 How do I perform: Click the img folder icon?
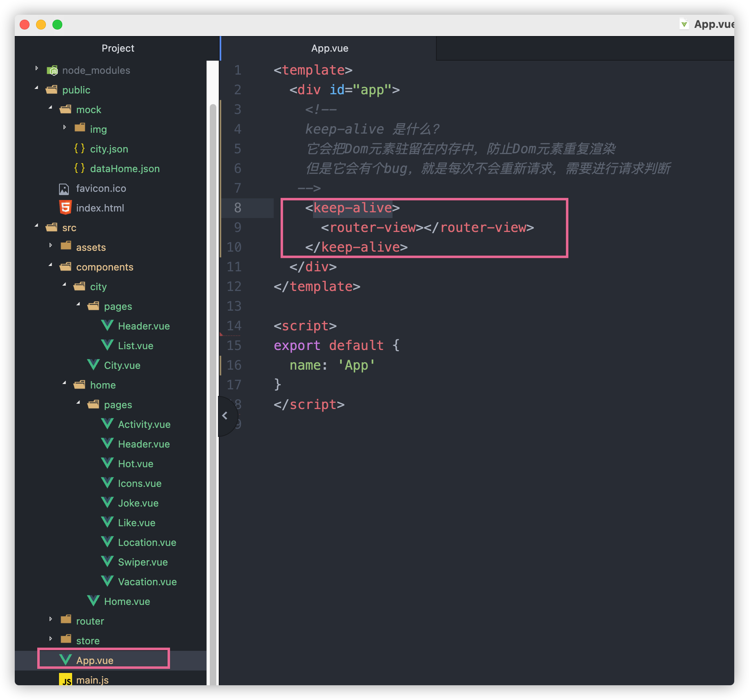pyautogui.click(x=79, y=128)
